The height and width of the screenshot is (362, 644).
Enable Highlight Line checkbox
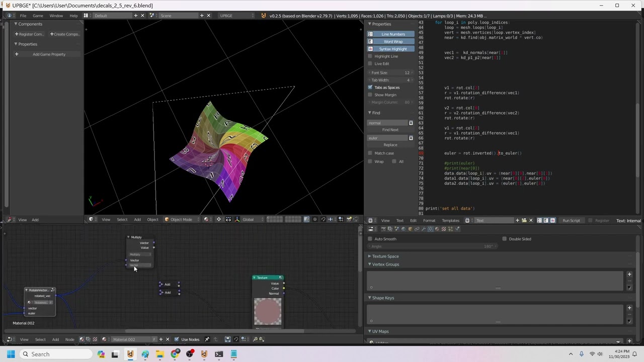(x=370, y=56)
